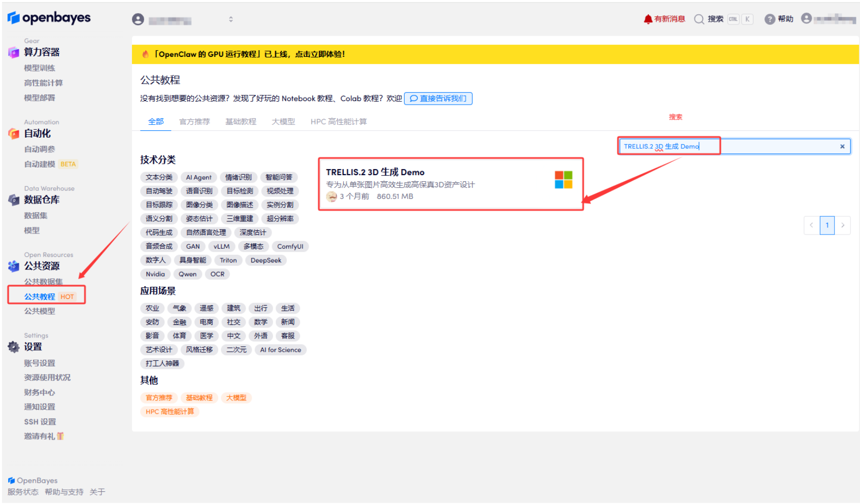Viewport: 860px width, 504px height.
Task: Open the OpenClaw GPU tutorial banner
Action: [x=495, y=54]
